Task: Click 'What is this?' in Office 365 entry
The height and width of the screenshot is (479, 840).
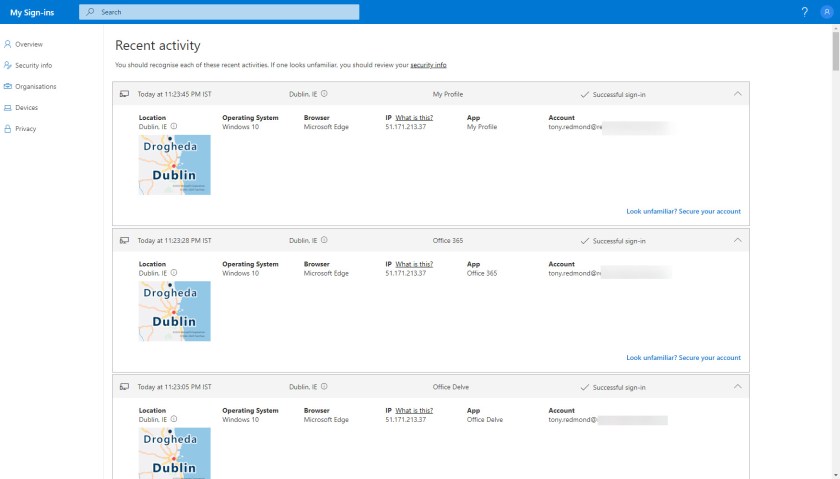Action: point(414,264)
